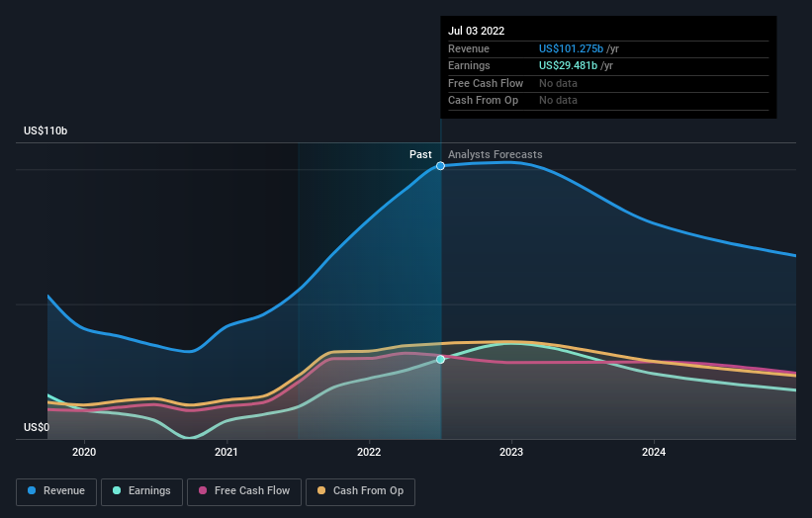
Task: Click the US$29.481b earnings value in tooltip
Action: pyautogui.click(x=568, y=65)
